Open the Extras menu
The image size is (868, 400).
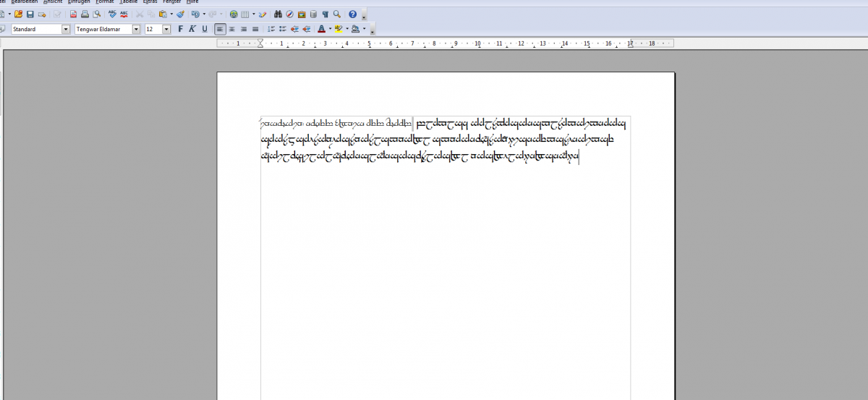pyautogui.click(x=150, y=2)
